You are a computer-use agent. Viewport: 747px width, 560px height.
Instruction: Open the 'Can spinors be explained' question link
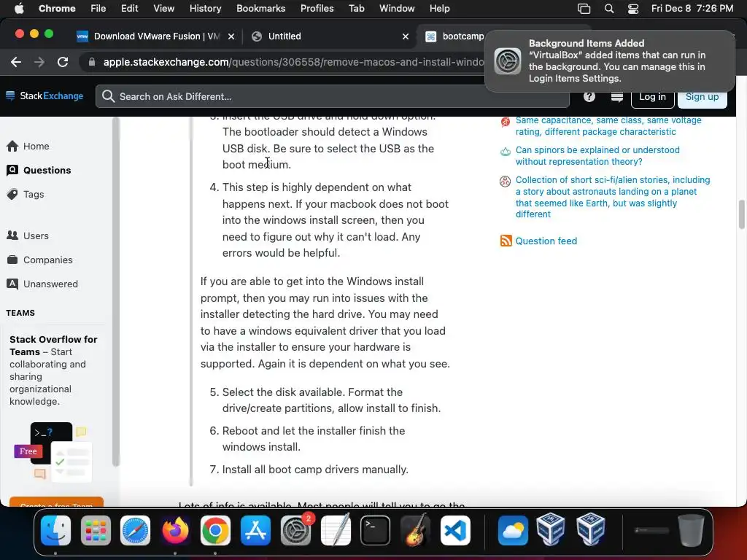(597, 156)
